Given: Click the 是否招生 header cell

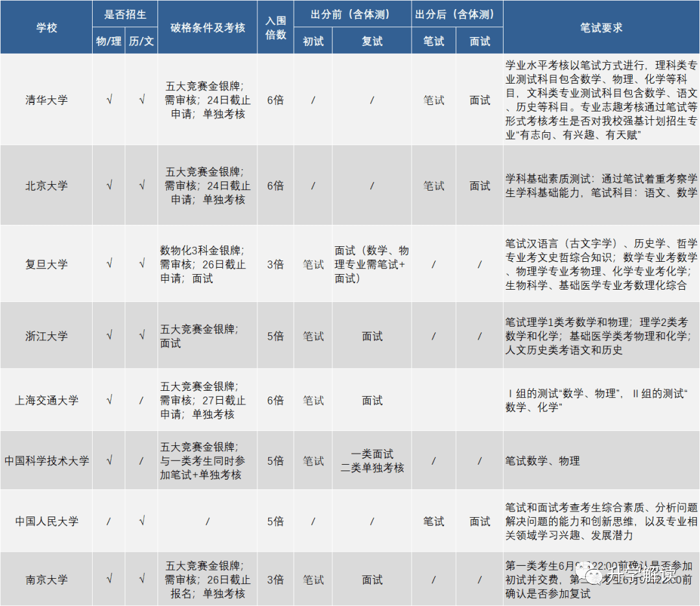Looking at the screenshot, I should click(125, 14).
